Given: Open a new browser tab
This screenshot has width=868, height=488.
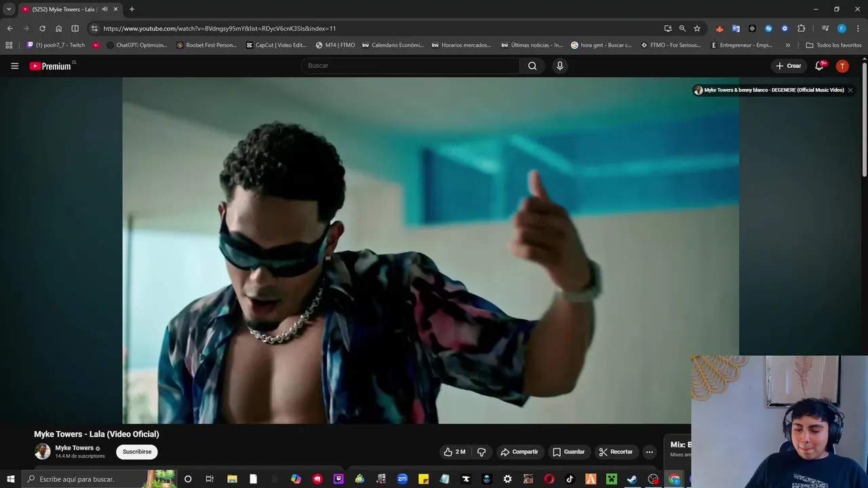Looking at the screenshot, I should pyautogui.click(x=132, y=9).
